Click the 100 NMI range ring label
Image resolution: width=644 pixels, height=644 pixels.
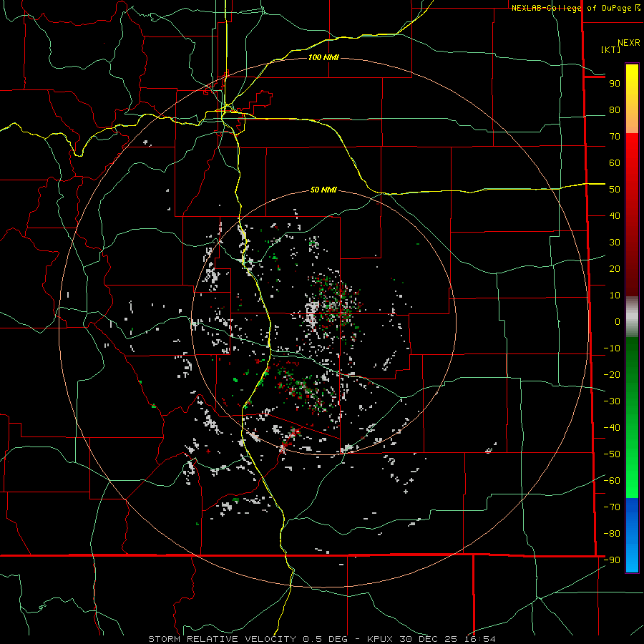(323, 57)
